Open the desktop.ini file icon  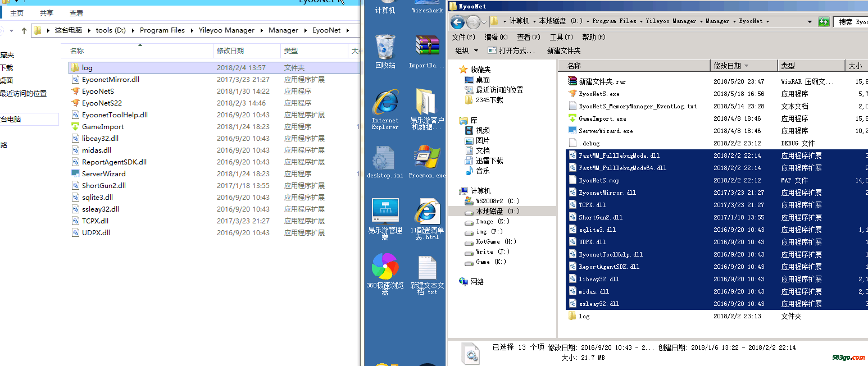click(x=385, y=161)
